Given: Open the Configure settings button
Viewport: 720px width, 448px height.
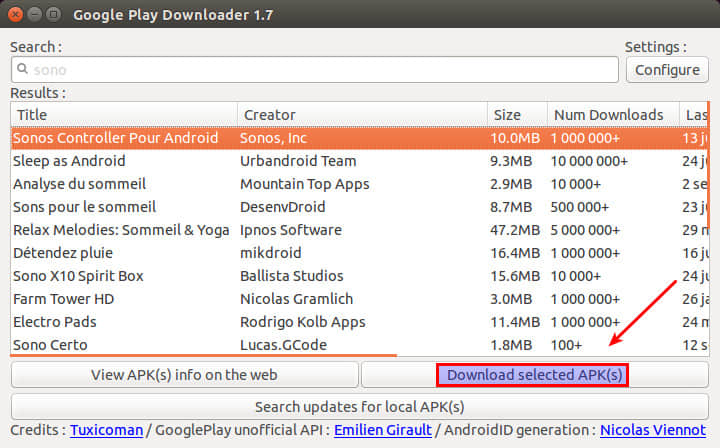Looking at the screenshot, I should coord(667,70).
